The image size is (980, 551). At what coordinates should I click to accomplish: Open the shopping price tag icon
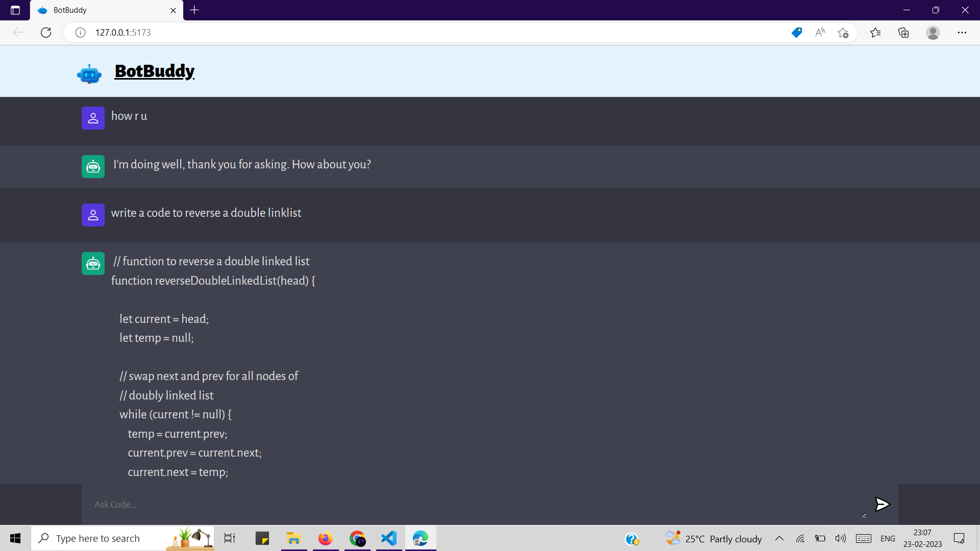click(796, 33)
